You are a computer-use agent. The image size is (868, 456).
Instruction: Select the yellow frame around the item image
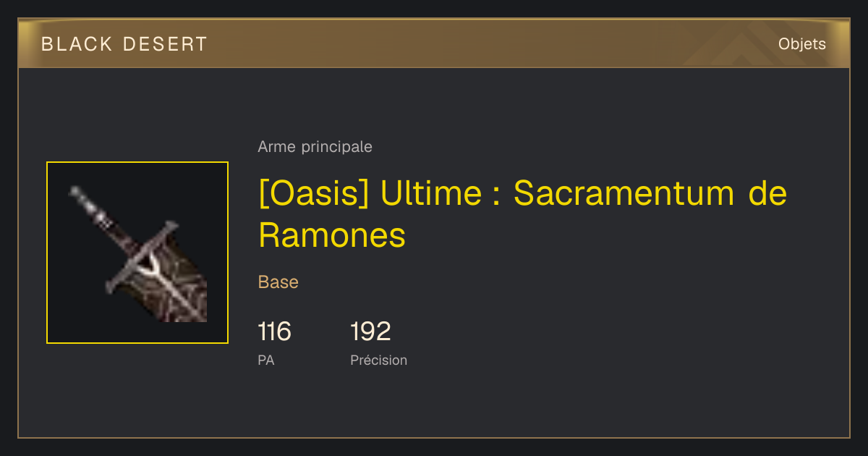click(137, 253)
